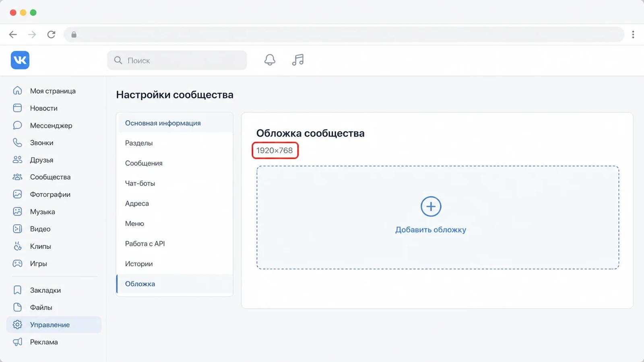This screenshot has width=644, height=362.
Task: Click the address bar lock icon
Action: pyautogui.click(x=74, y=35)
